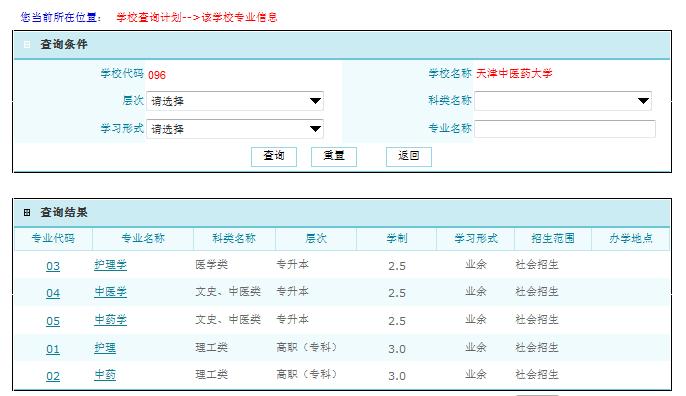Click the 招生范围 column header

(x=553, y=238)
